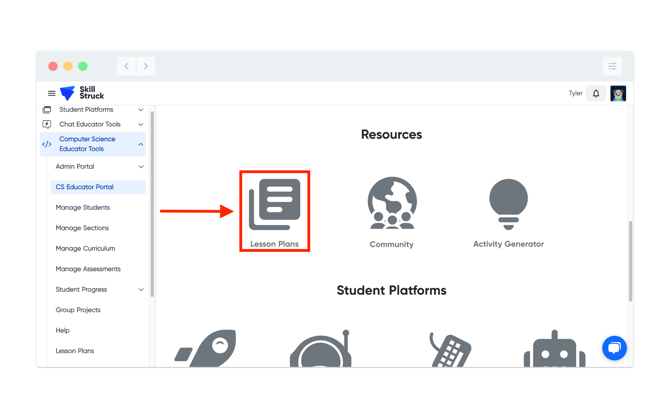Click the astronaut helmet platform icon
The image size is (670, 418).
(320, 348)
